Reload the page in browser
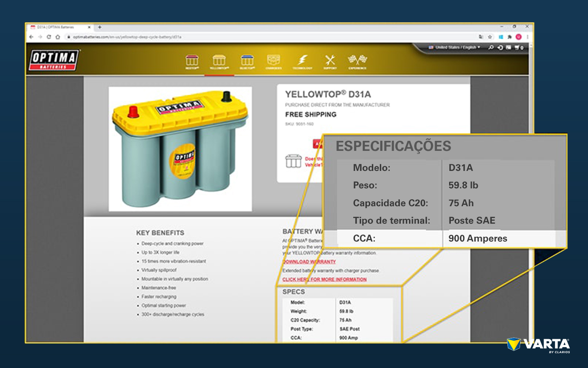The width and height of the screenshot is (588, 368). click(49, 37)
